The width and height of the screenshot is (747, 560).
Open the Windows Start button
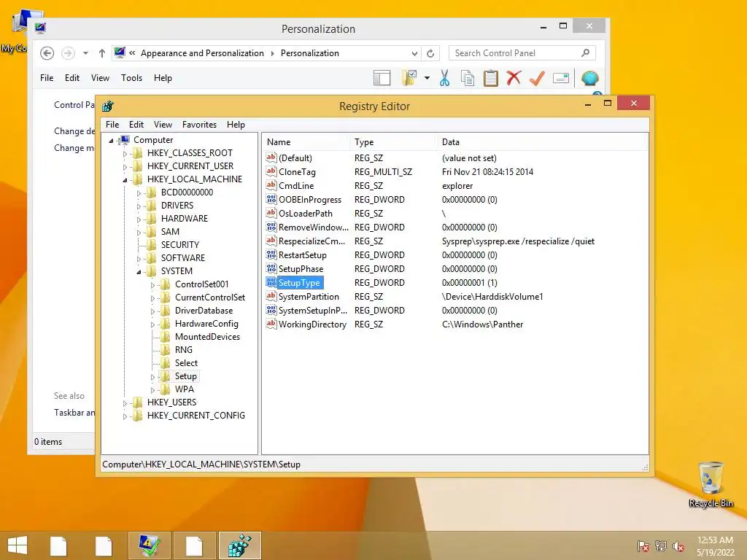coord(18,545)
